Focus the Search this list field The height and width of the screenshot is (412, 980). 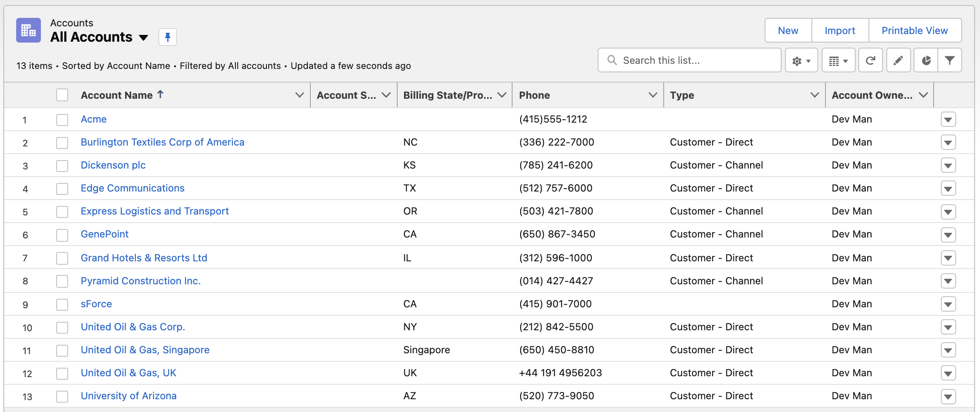[690, 60]
